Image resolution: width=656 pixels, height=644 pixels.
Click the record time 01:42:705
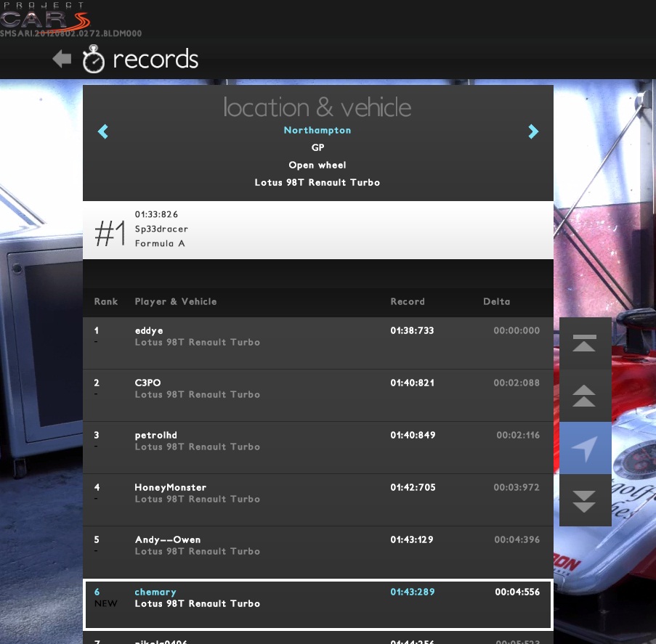(413, 487)
